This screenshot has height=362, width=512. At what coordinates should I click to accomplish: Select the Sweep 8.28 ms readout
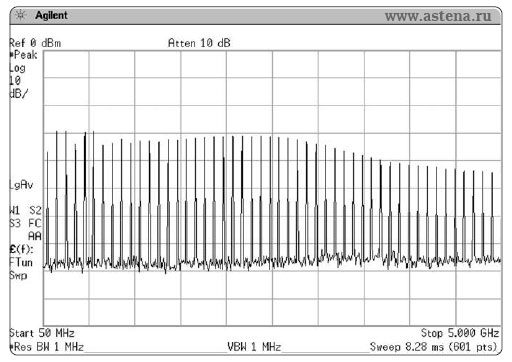(434, 347)
